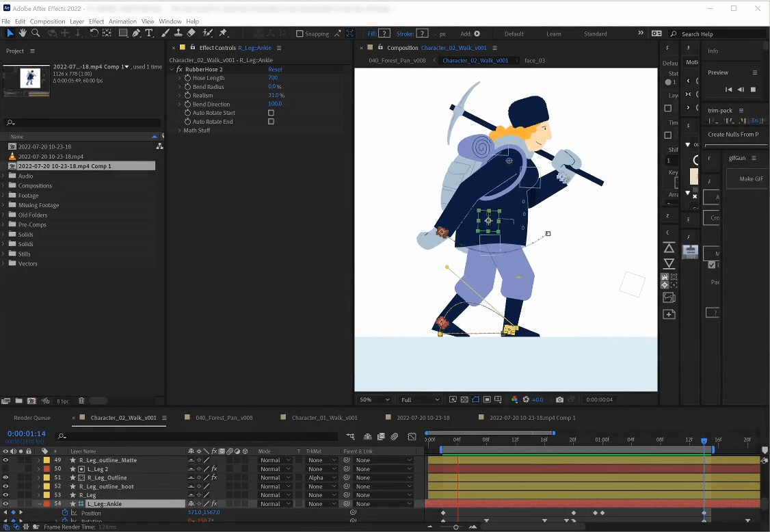Hide the R_Leg_outline_Matte layer
Image resolution: width=770 pixels, height=532 pixels.
(x=6, y=460)
